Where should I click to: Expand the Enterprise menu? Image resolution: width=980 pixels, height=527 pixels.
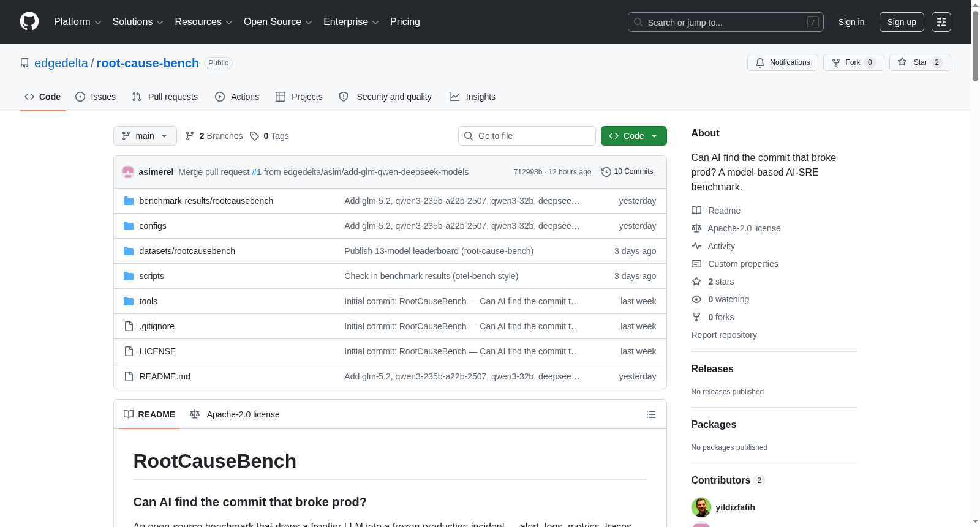point(351,22)
